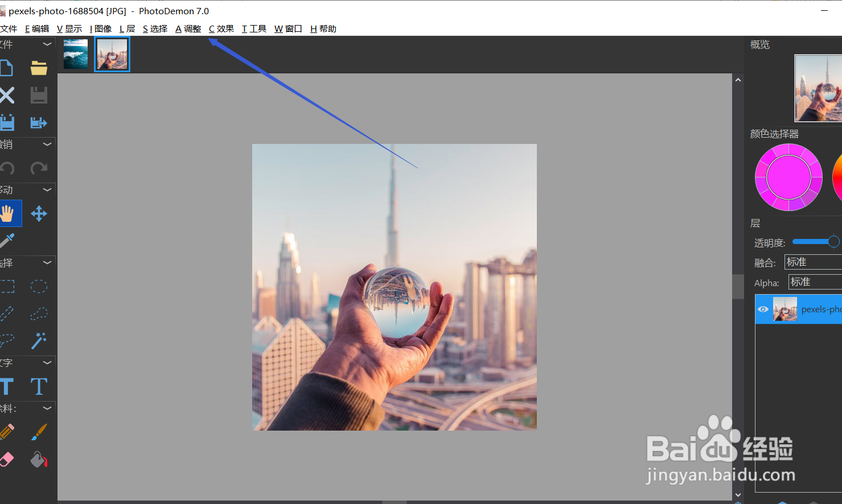Collapse the Selection tools section

click(47, 262)
